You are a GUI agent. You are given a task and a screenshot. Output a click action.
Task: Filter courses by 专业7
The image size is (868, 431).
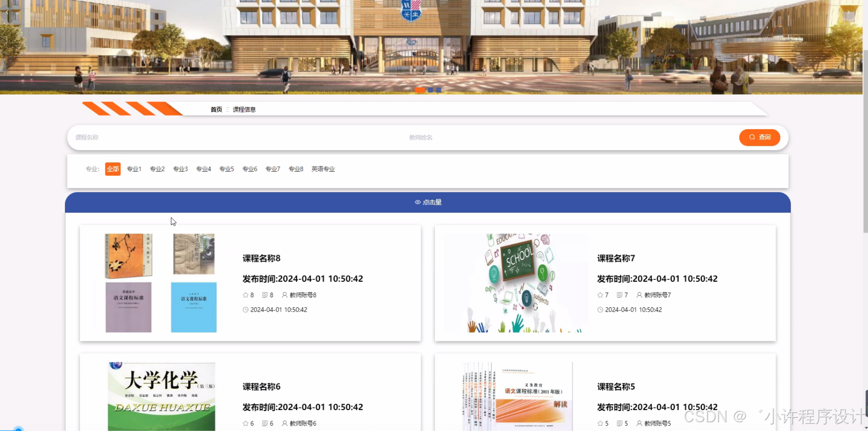[273, 169]
